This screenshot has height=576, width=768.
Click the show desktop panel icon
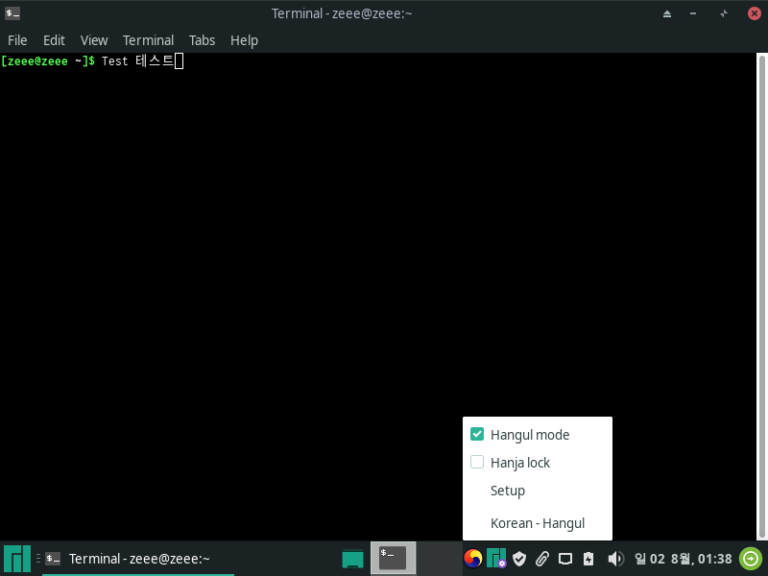(x=353, y=559)
